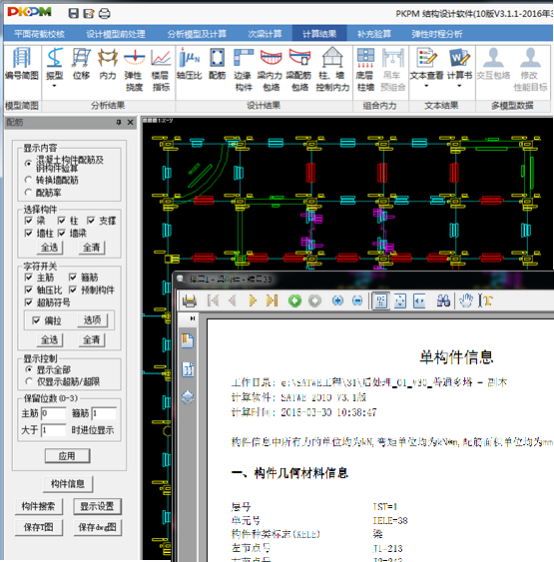Click the save-as icon beside save
The width and height of the screenshot is (554, 562).
89,14
